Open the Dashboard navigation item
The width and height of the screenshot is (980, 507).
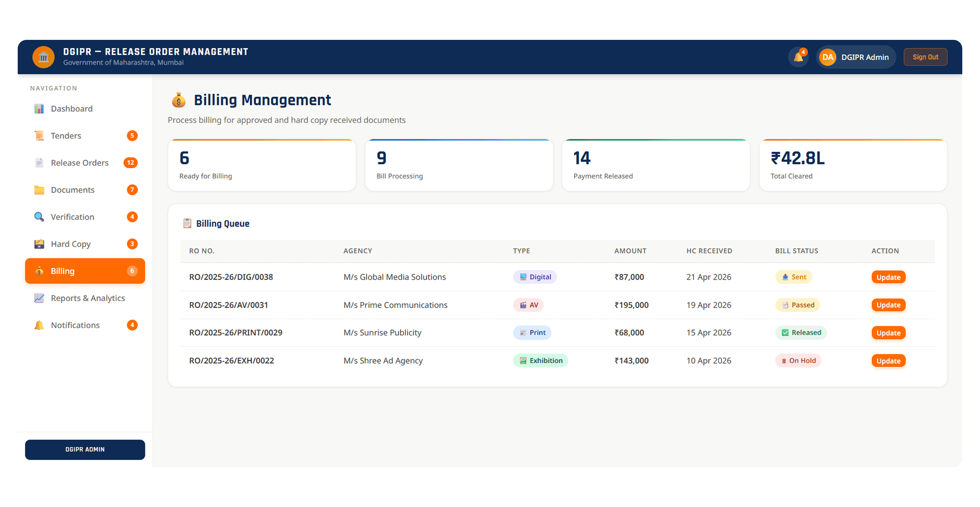[85, 109]
